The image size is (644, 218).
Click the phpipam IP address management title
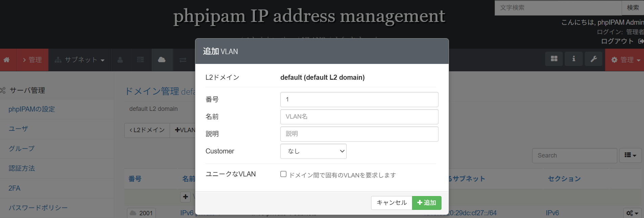pos(309,16)
